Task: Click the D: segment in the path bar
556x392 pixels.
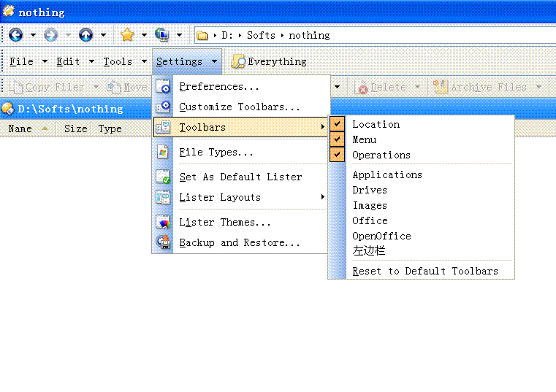Action: pos(227,36)
